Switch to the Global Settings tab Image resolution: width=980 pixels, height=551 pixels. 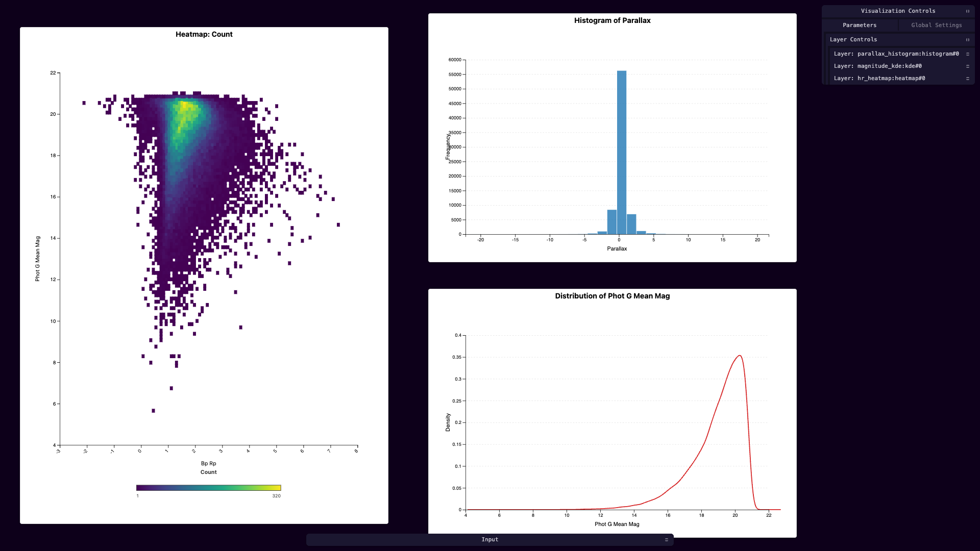[937, 25]
